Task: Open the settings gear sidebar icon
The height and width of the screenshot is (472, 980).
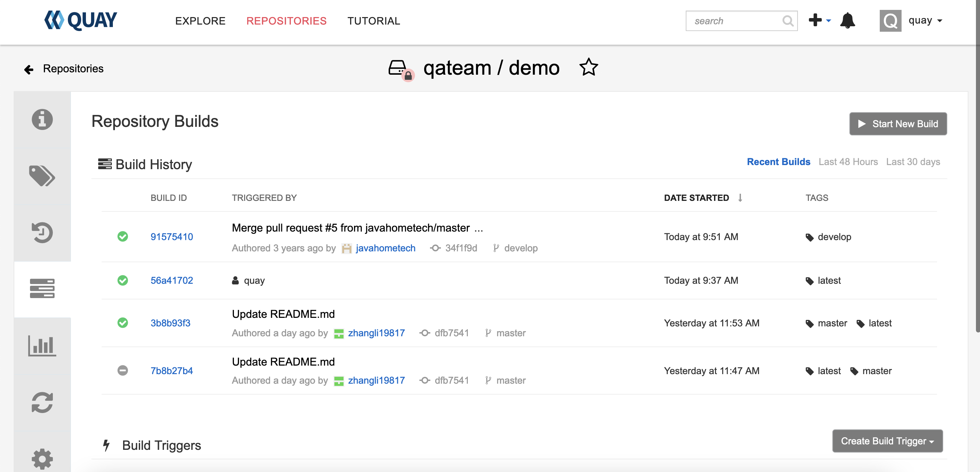Action: pyautogui.click(x=42, y=458)
